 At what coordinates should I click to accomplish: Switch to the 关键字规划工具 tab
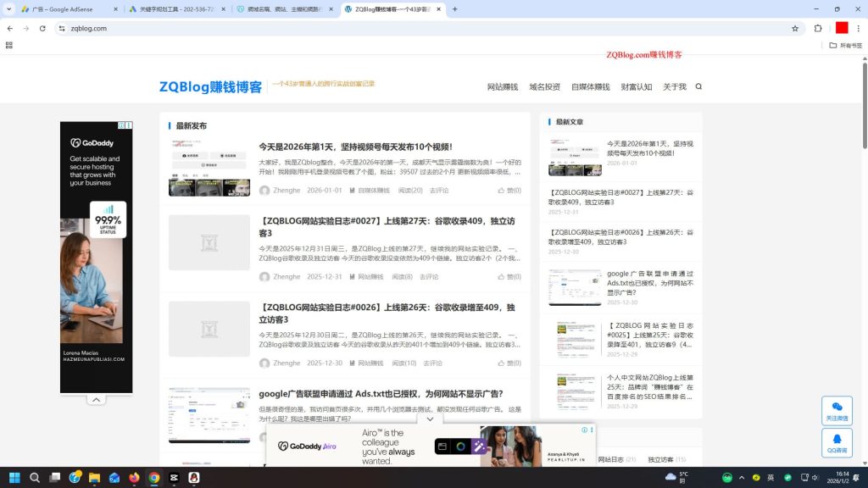pos(177,8)
